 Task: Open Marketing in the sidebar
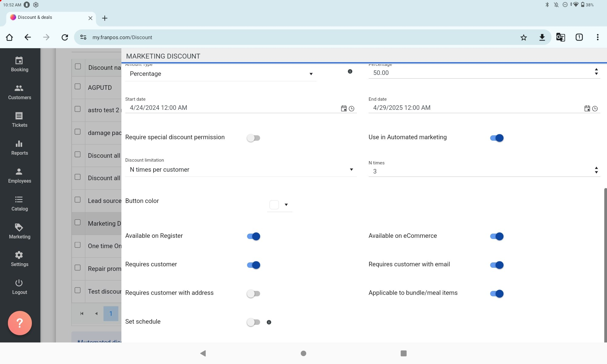click(20, 231)
